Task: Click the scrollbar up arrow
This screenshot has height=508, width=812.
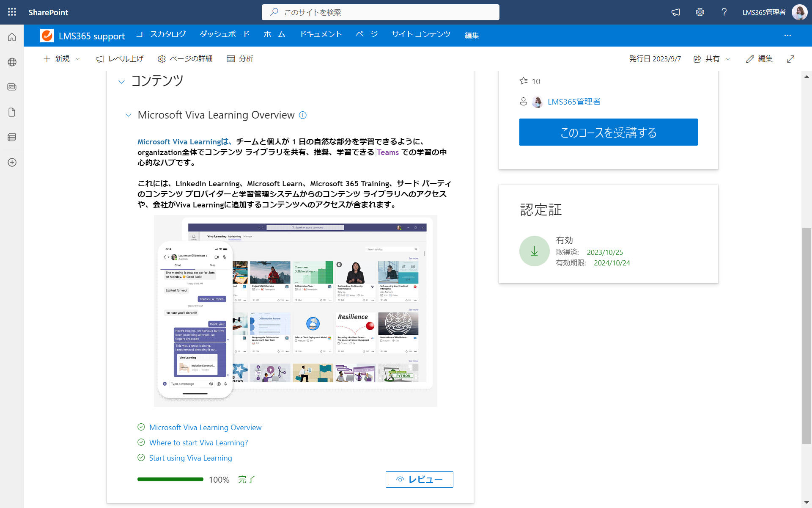Action: pos(807,77)
